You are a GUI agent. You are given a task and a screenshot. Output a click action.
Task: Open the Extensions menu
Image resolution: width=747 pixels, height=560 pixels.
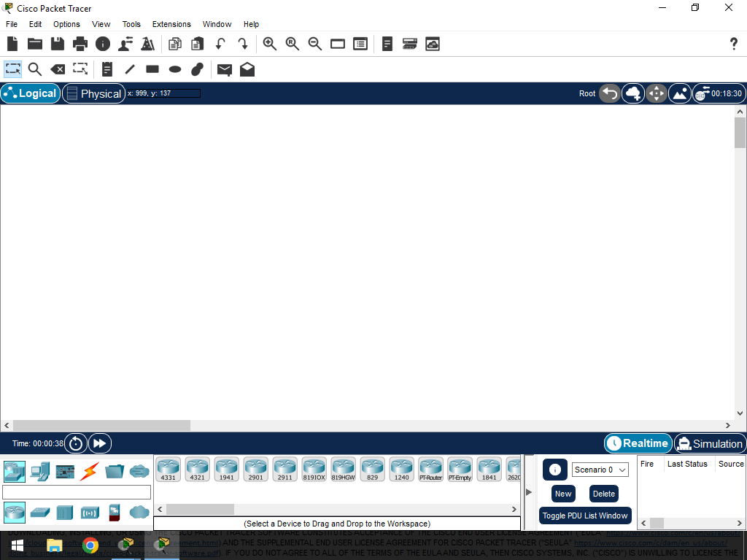[171, 24]
